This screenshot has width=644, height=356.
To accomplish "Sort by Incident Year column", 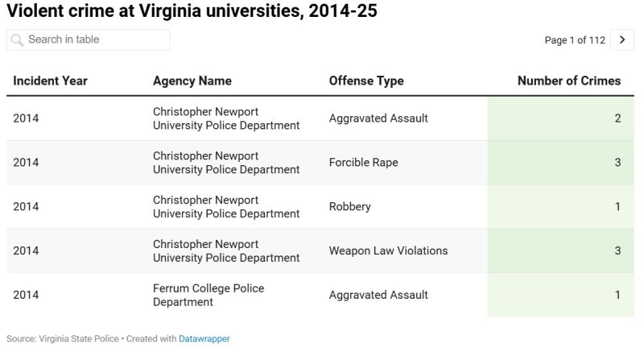I will (x=50, y=81).
